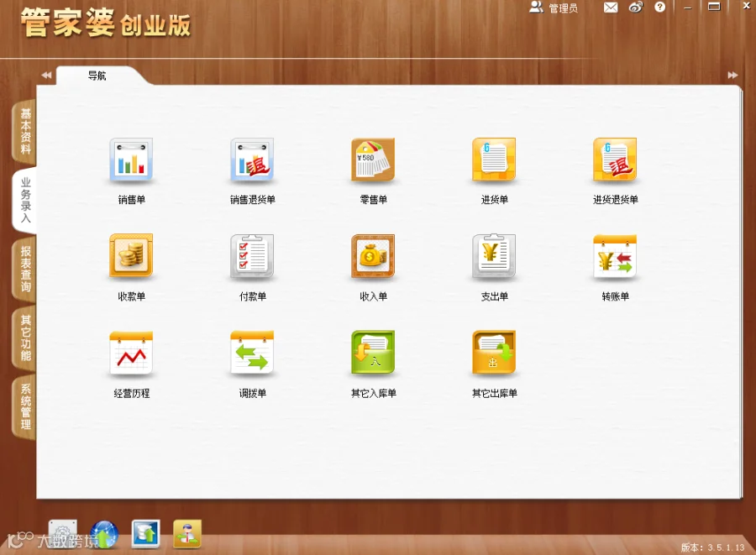Open the 其它出库单 stock-out icon
Screen dimensions: 756x555
pyautogui.click(x=494, y=353)
